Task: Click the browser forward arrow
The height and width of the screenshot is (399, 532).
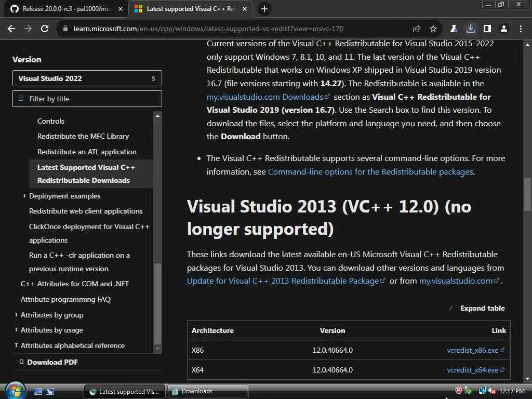Action: click(x=28, y=29)
